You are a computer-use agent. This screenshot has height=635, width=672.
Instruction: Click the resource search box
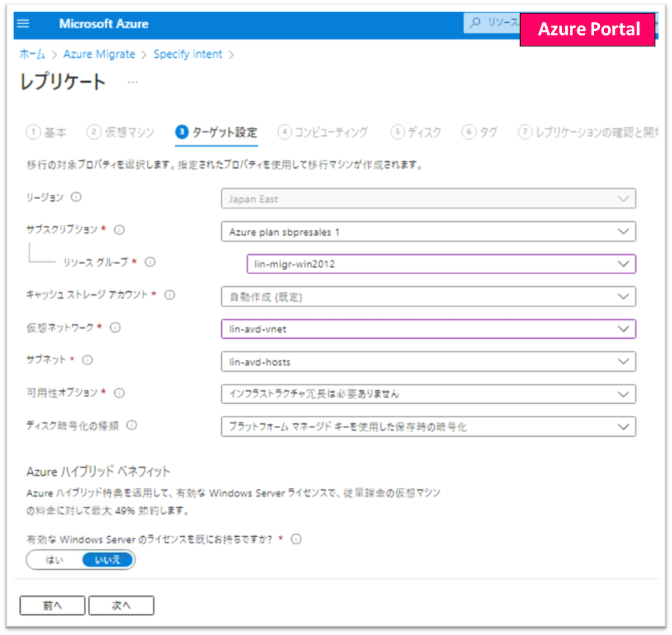click(x=494, y=23)
